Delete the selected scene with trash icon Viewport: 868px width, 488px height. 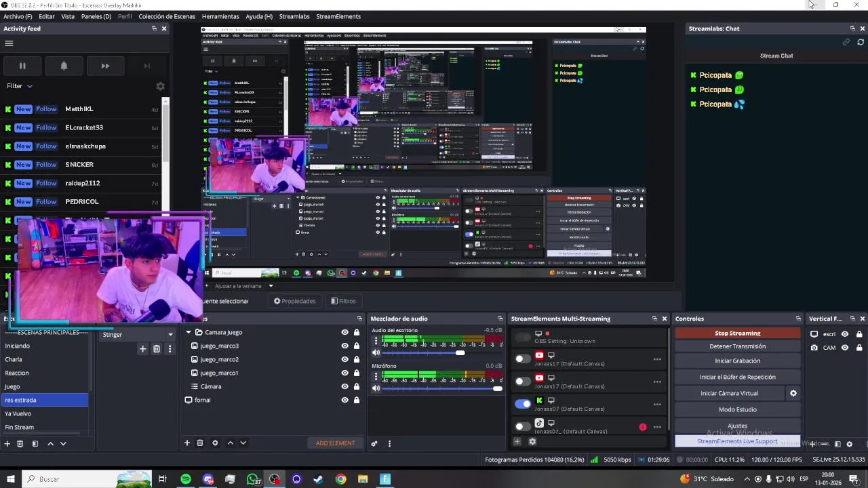click(x=20, y=443)
